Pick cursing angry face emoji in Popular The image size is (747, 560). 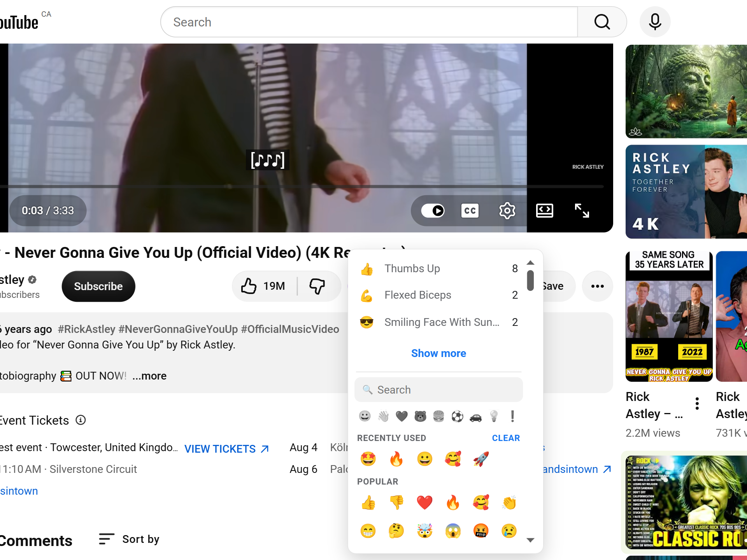coord(481,530)
